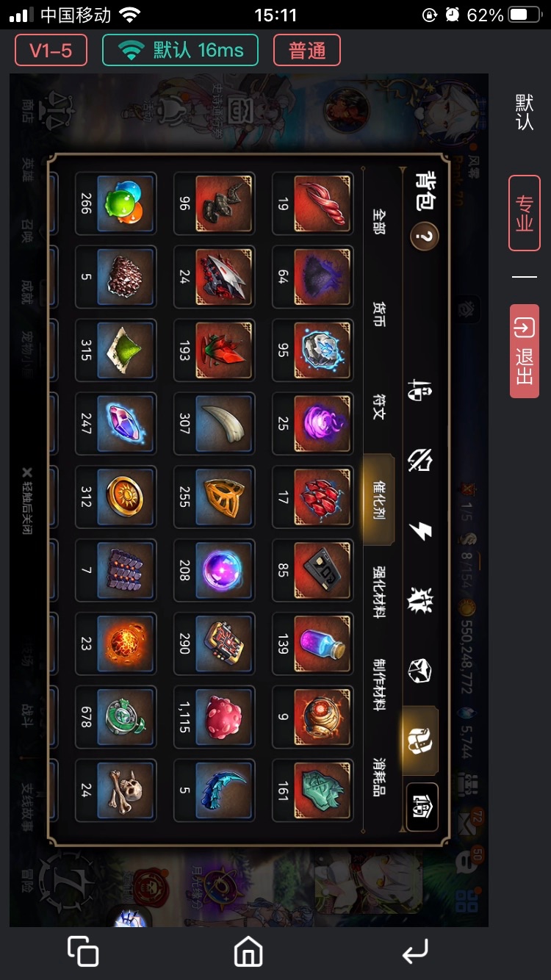551x980 pixels.
Task: Tap the home button in bottom bar
Action: coord(248,951)
